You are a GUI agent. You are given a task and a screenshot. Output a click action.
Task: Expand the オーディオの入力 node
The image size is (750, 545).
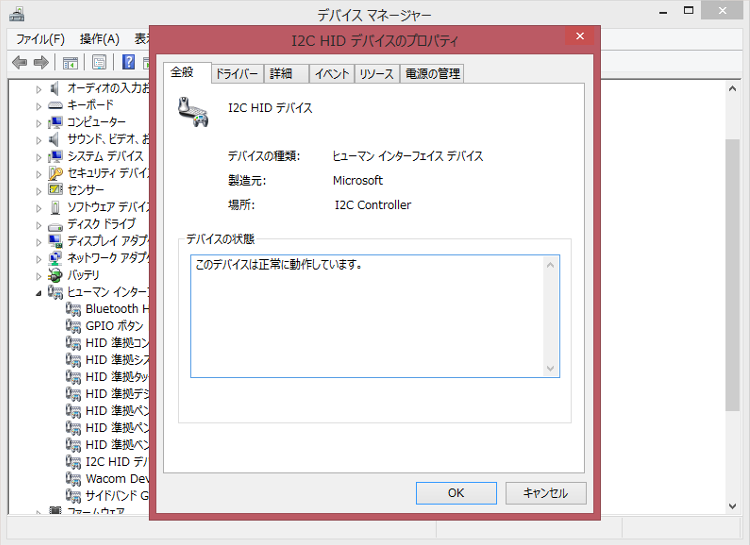click(39, 89)
